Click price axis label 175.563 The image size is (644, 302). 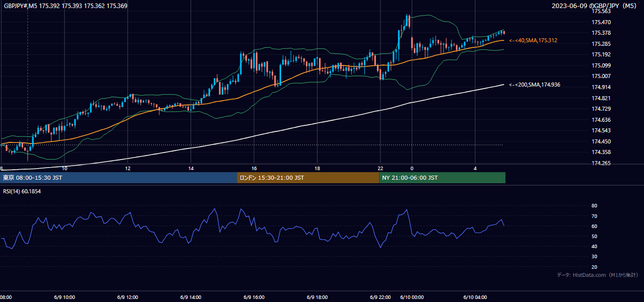coord(601,11)
